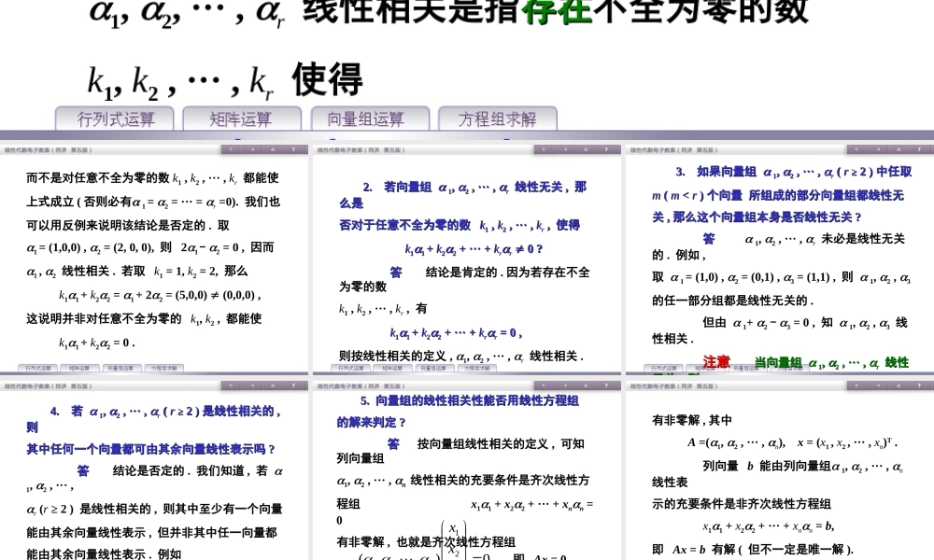Click the next-page arrow icon in the first panel
The height and width of the screenshot is (560, 934).
[250, 148]
